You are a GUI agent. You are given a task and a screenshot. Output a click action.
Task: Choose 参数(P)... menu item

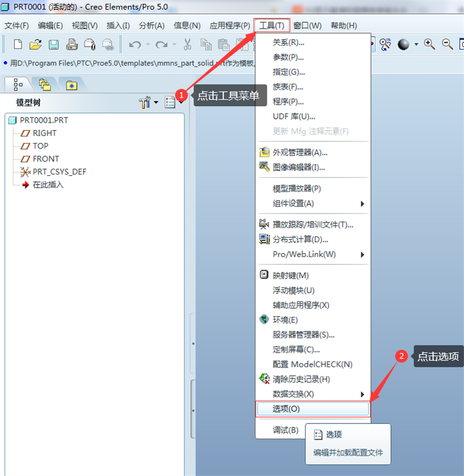(x=313, y=57)
